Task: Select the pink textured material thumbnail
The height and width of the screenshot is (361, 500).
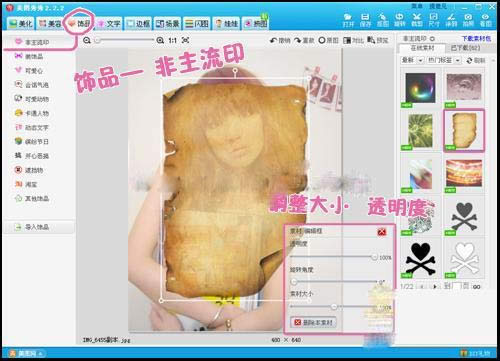Action: tap(464, 87)
